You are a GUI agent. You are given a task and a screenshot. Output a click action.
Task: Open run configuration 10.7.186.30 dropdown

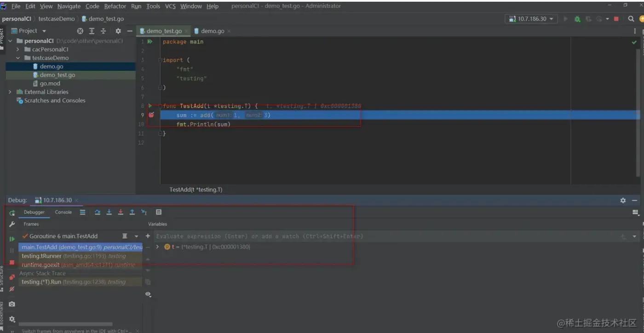pyautogui.click(x=531, y=19)
